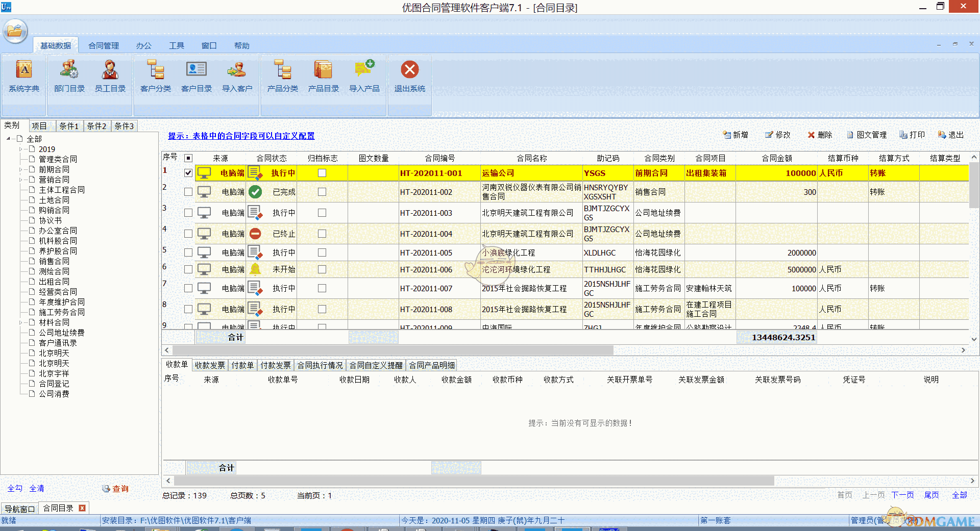This screenshot has width=980, height=531.
Task: Click the 新增 button
Action: [735, 135]
